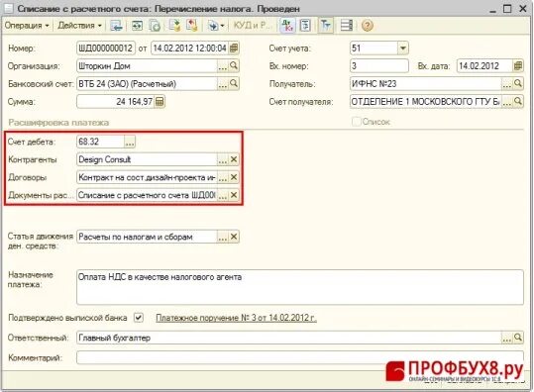Click the Шторкин Дом text in the Организация field

coord(104,66)
